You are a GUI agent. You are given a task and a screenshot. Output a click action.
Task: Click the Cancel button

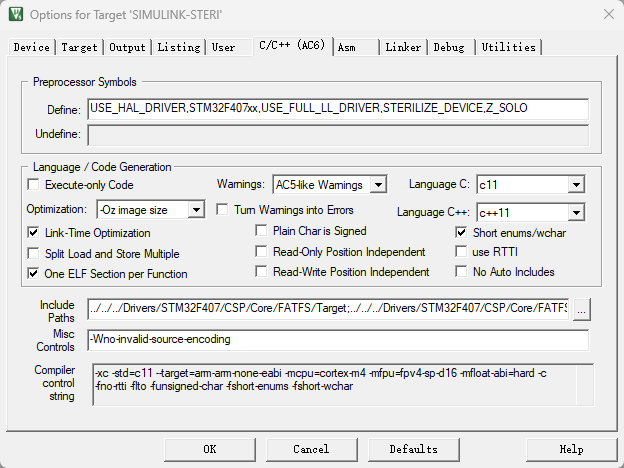(x=312, y=449)
